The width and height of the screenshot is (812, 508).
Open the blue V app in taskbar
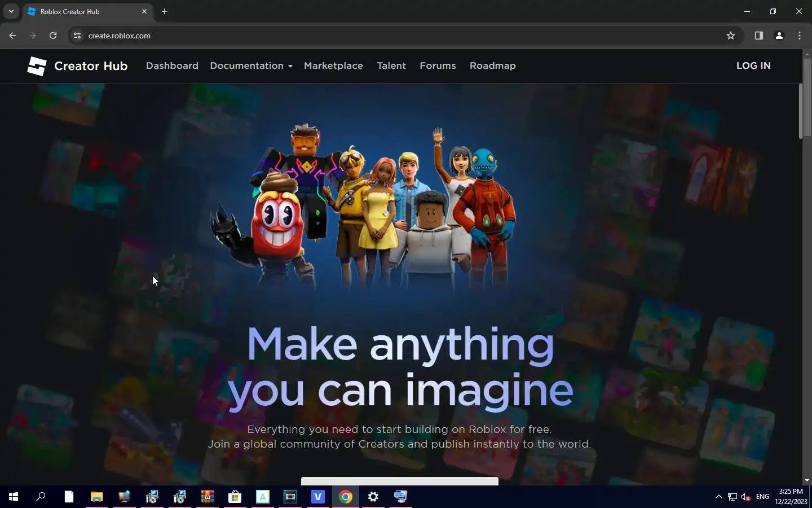point(317,497)
